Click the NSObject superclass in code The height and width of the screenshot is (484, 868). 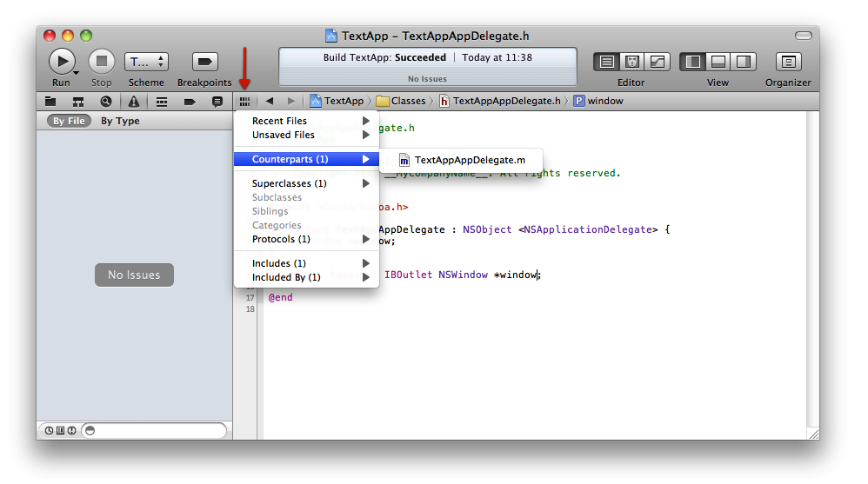[x=487, y=229]
